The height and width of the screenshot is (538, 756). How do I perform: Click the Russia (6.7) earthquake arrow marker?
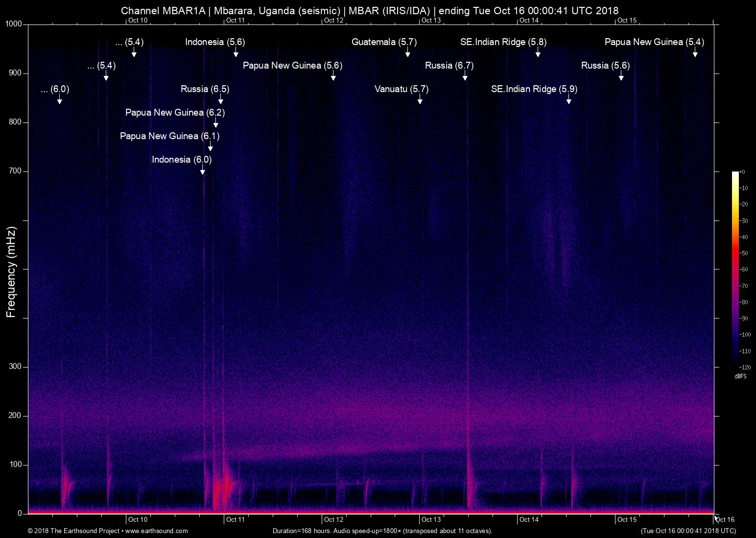pos(465,76)
